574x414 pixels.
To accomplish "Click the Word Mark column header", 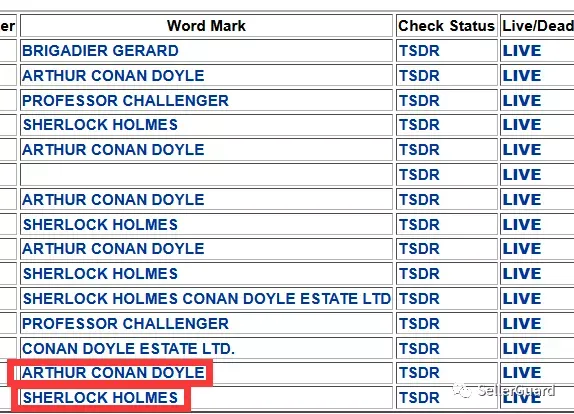I will [206, 26].
